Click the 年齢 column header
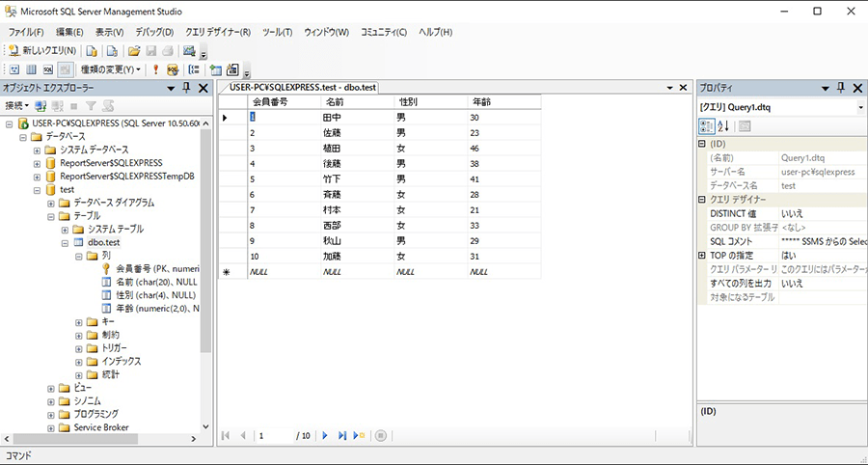 (x=503, y=102)
